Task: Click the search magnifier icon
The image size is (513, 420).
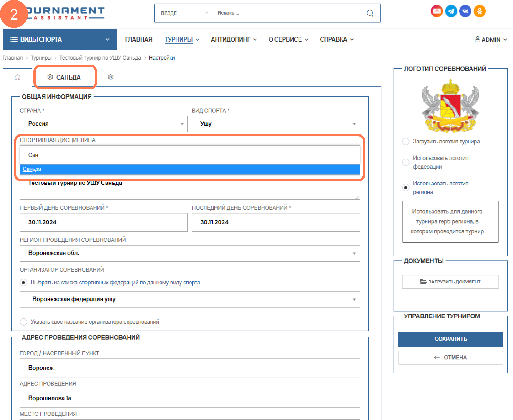Action: point(370,13)
